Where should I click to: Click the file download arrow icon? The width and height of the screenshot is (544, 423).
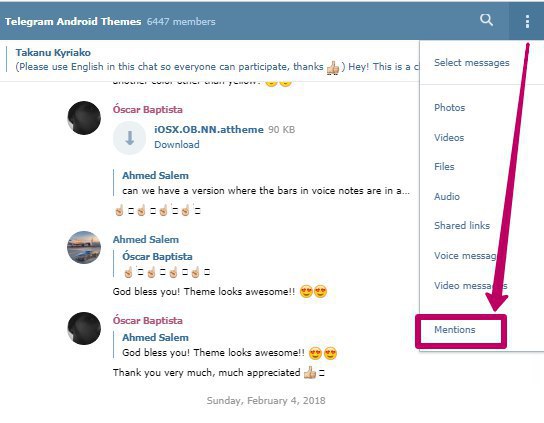pos(129,138)
